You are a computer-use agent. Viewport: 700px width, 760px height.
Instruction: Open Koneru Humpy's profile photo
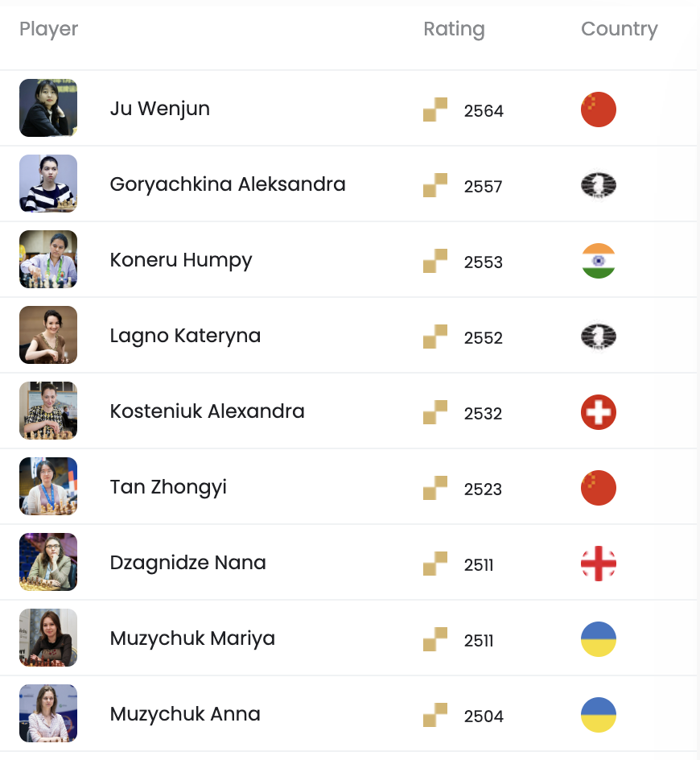48,258
